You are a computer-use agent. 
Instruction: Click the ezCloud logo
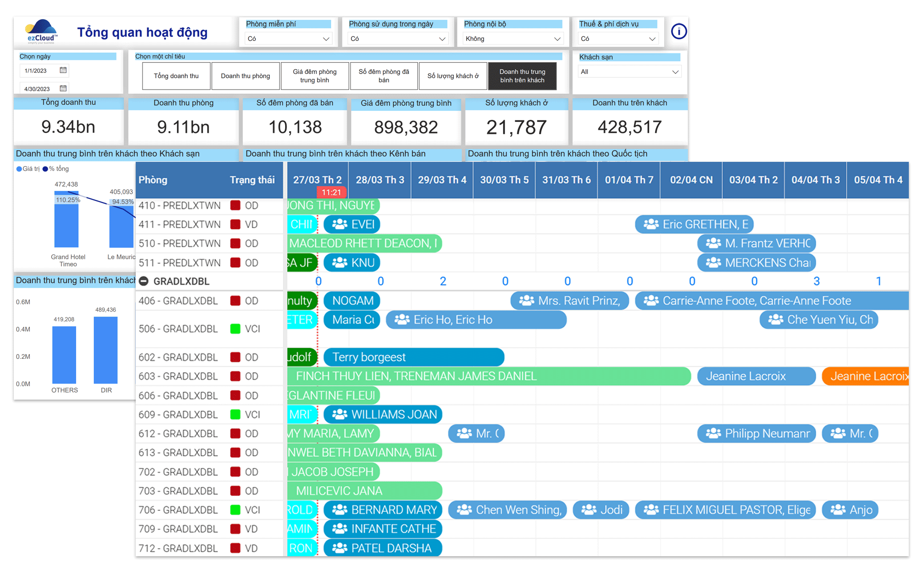click(x=41, y=32)
